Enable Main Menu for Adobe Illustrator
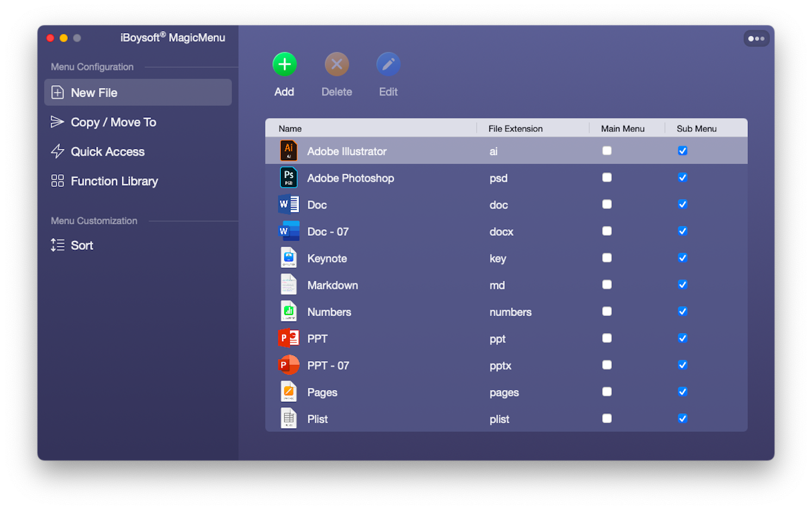 point(607,150)
